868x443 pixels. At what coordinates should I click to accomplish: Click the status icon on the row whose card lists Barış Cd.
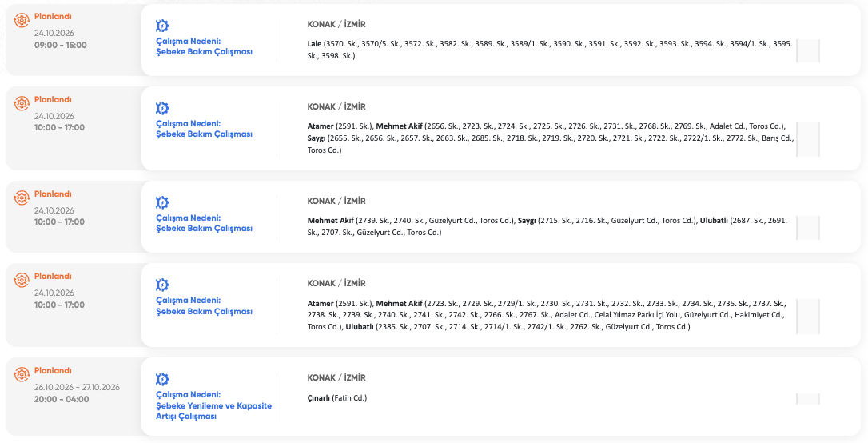pos(22,103)
